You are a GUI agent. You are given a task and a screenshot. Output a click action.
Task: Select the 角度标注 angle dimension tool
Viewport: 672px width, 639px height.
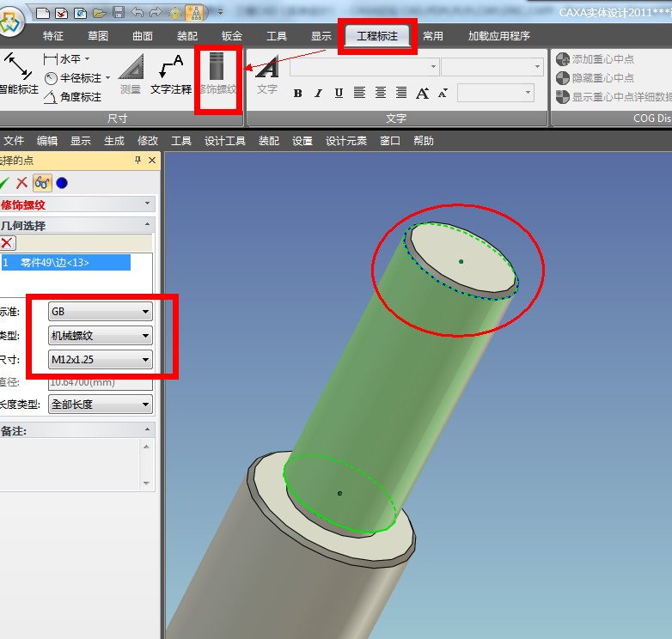click(x=74, y=97)
